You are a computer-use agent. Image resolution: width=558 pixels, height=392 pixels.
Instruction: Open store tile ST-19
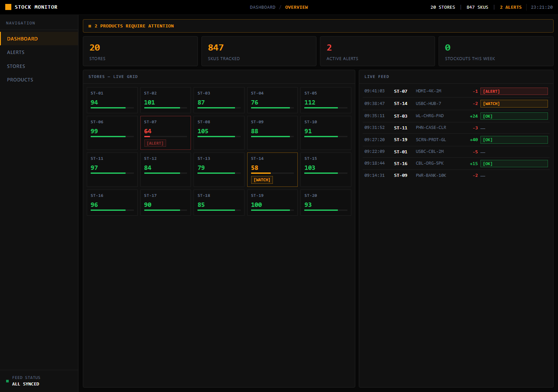[272, 203]
